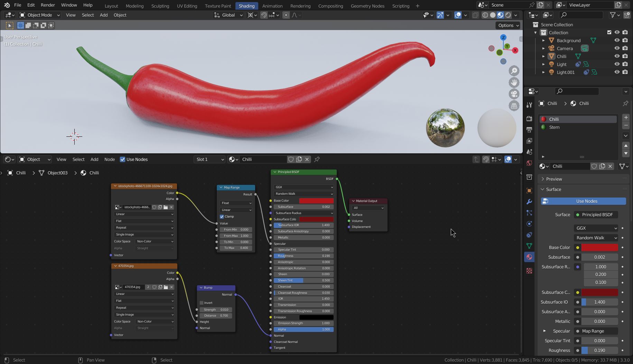The image size is (633, 364).
Task: Open Object Constraints properties tab icon
Action: [529, 235]
